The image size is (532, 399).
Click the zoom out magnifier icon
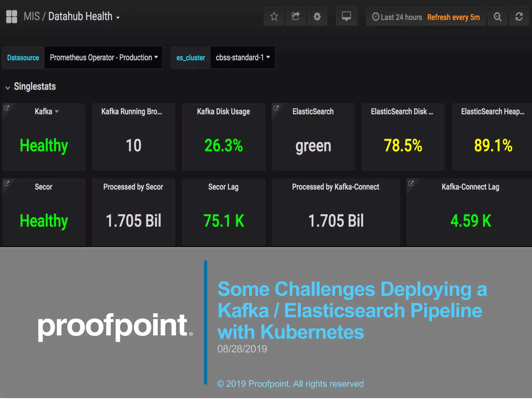pyautogui.click(x=497, y=17)
